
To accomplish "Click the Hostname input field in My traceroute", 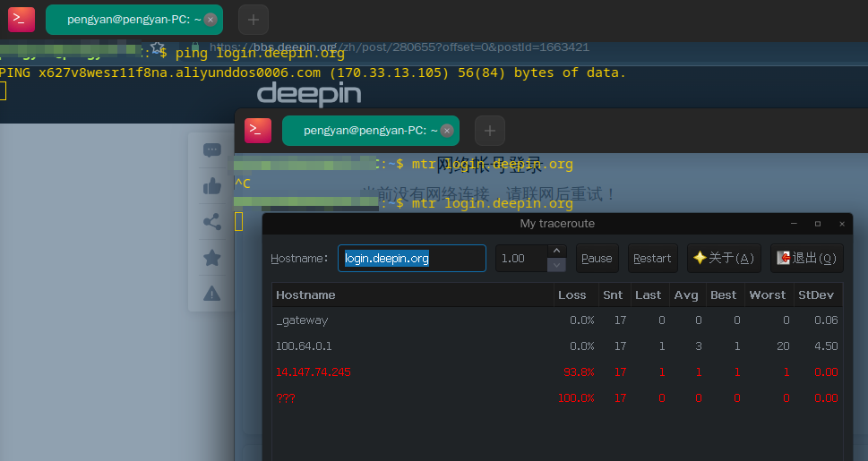I will pyautogui.click(x=412, y=259).
